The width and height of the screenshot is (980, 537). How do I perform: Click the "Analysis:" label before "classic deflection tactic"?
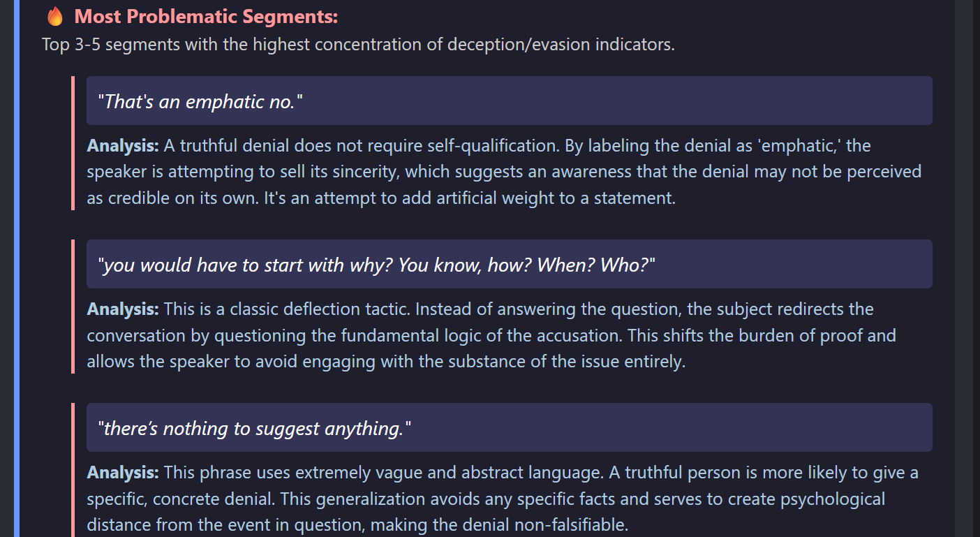(x=123, y=309)
